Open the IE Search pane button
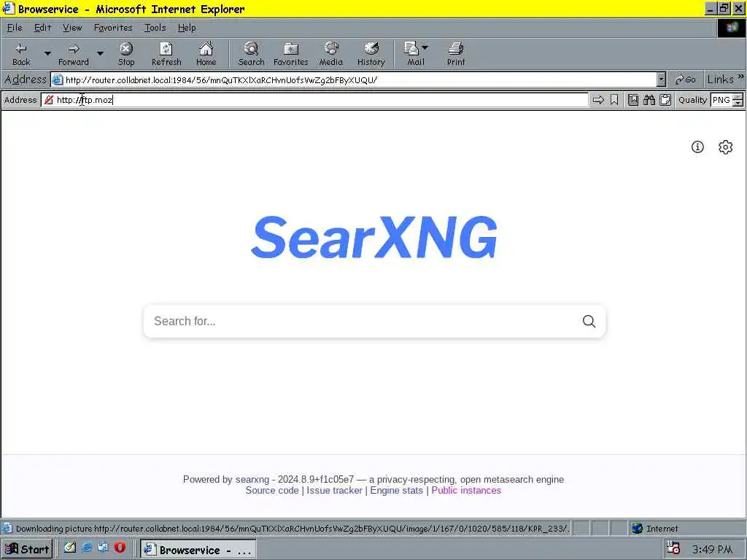 (251, 54)
